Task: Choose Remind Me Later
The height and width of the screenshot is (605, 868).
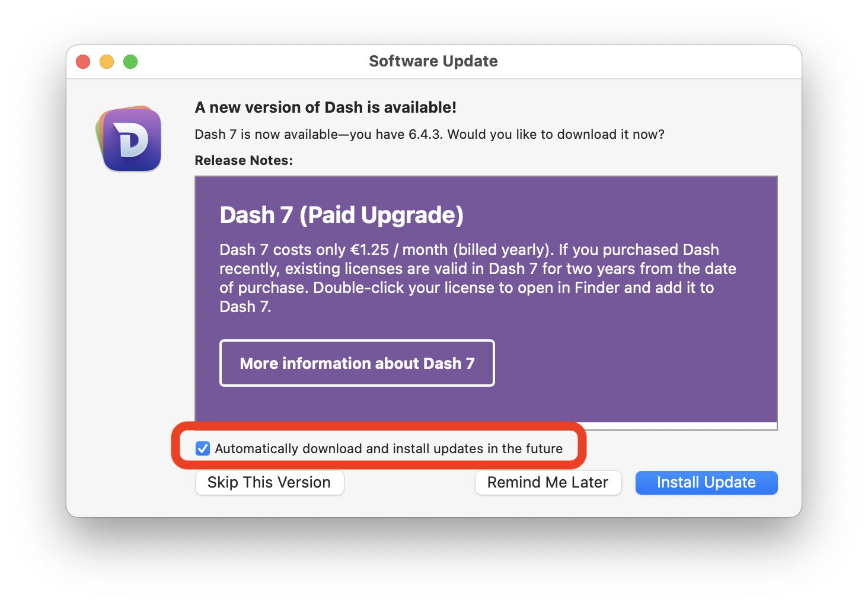Action: pyautogui.click(x=548, y=482)
